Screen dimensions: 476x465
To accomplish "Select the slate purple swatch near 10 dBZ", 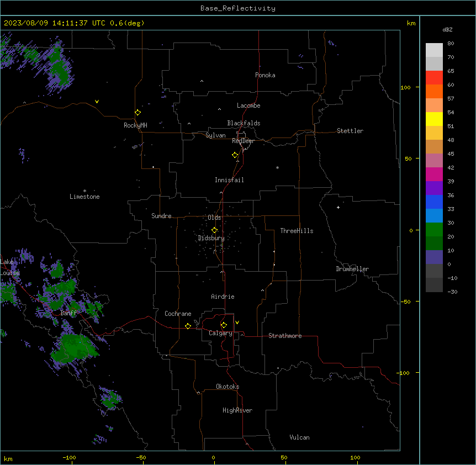I will pyautogui.click(x=434, y=257).
